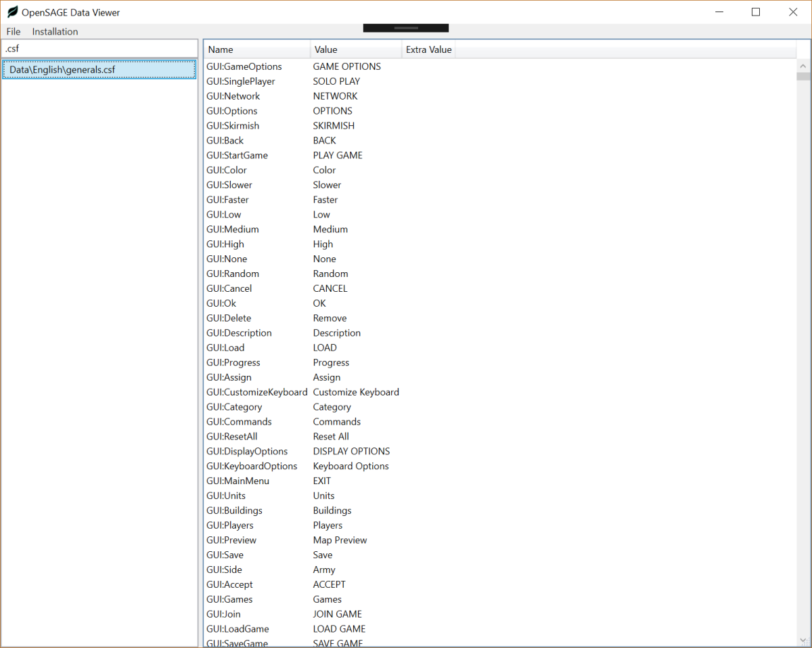This screenshot has height=648, width=812.
Task: Click the .csf search filter field
Action: point(99,49)
